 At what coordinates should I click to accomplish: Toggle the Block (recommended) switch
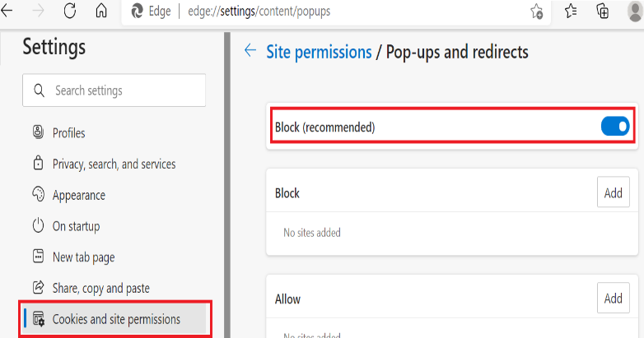tap(614, 127)
